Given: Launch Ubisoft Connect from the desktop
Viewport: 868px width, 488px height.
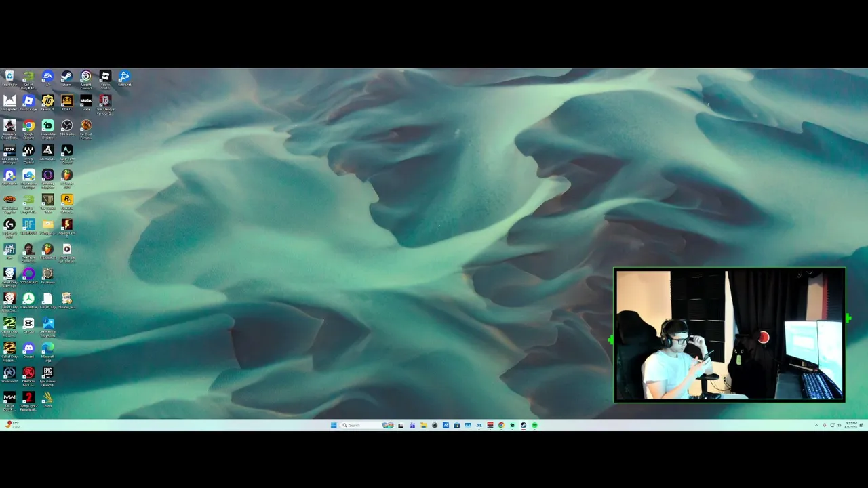Looking at the screenshot, I should [86, 80].
